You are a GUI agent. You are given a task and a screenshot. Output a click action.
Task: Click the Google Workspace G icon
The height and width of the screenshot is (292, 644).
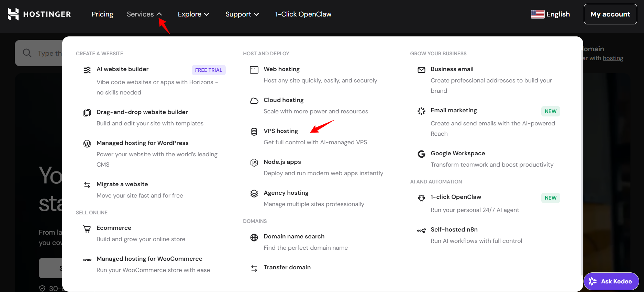tap(421, 154)
